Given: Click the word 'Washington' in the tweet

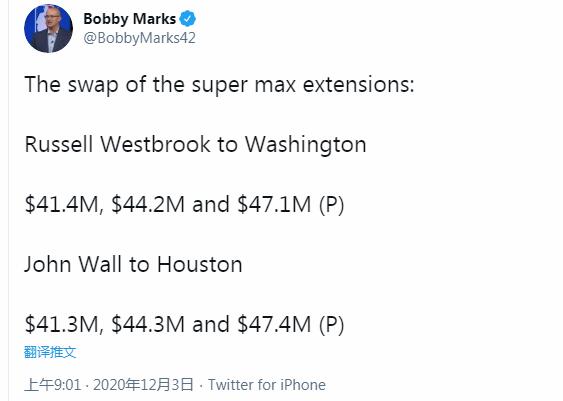Looking at the screenshot, I should tap(306, 145).
